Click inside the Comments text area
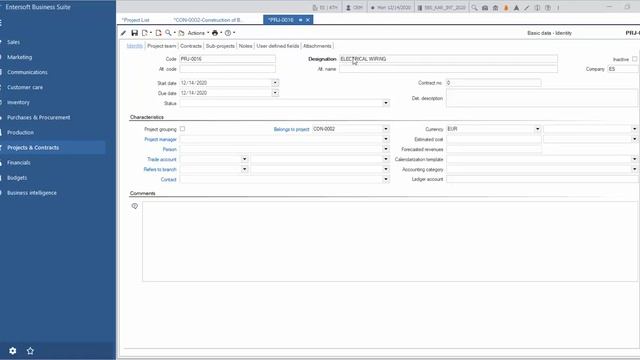640x360 pixels. 390,241
